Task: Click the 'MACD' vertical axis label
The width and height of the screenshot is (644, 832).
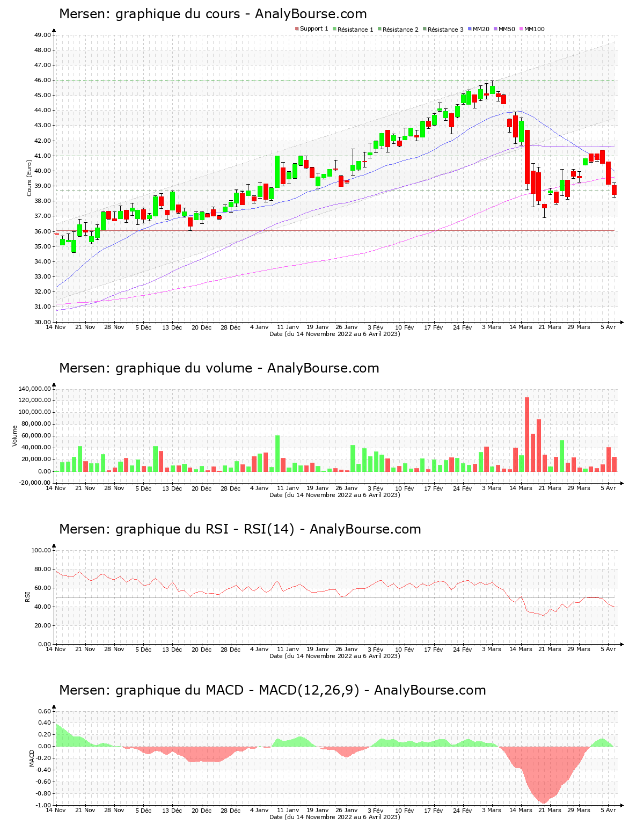Action: tap(32, 758)
